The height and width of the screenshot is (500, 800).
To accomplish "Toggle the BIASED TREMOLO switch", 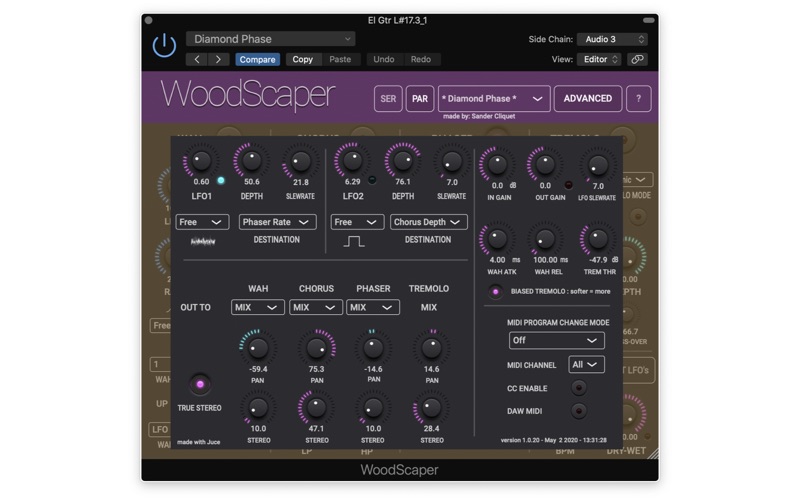I will point(495,292).
